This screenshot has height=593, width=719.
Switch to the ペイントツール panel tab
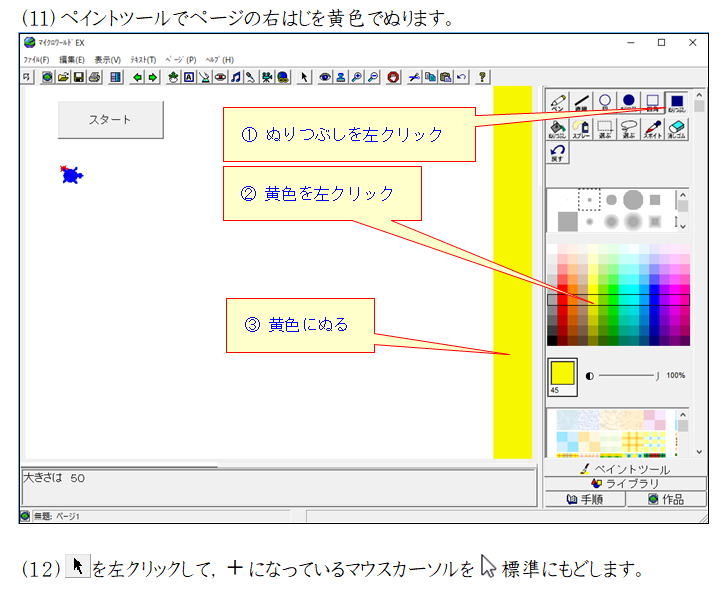tap(625, 469)
